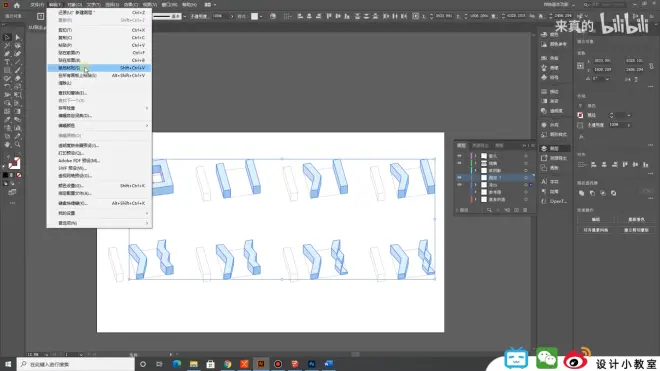
Task: Select the Eyedropper tool
Action: tap(7, 120)
